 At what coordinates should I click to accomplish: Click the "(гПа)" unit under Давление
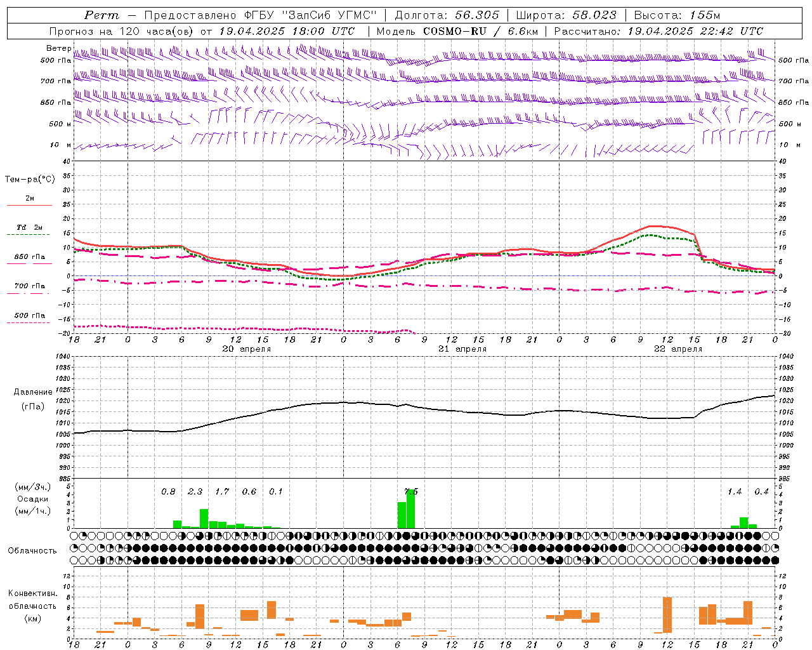click(x=33, y=407)
